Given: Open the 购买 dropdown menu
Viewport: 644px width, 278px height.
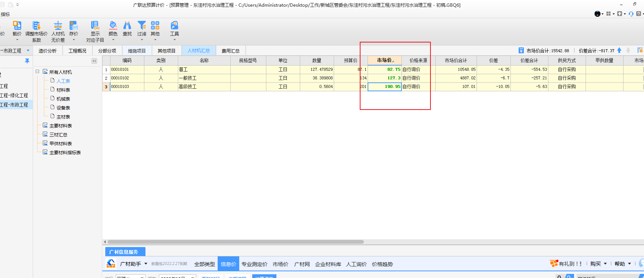Looking at the screenshot, I should coord(598,264).
